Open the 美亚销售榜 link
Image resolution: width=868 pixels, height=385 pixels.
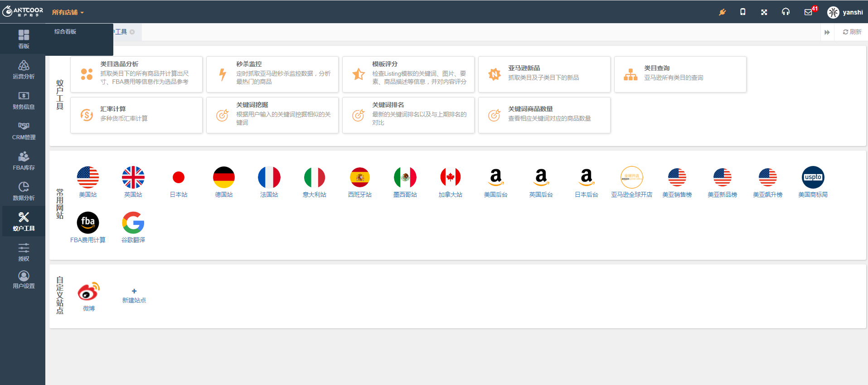click(677, 182)
